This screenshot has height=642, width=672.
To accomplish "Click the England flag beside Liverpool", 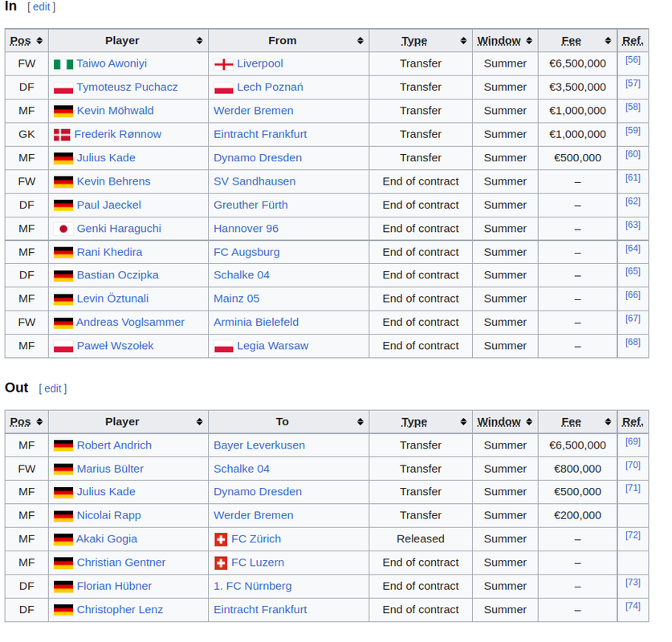I will [224, 64].
